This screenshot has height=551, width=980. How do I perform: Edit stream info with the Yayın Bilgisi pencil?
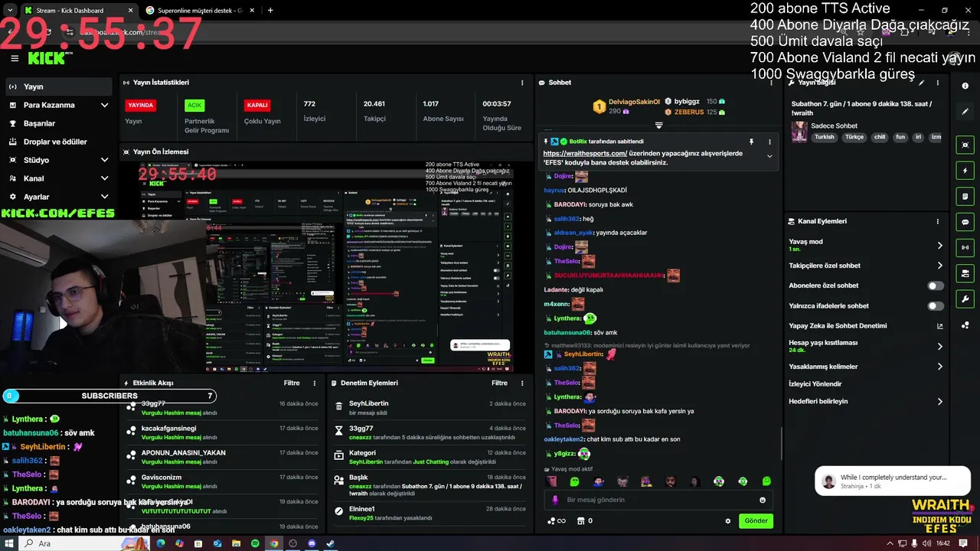coord(922,83)
